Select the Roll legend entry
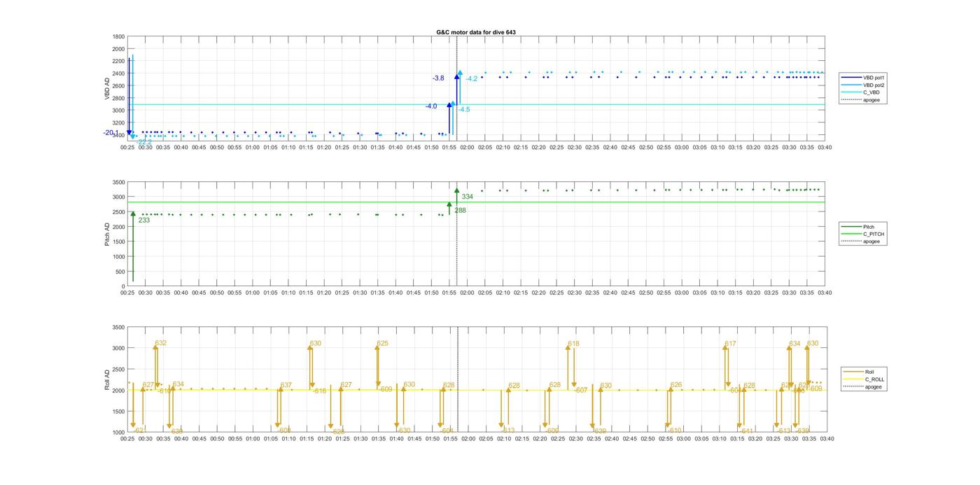The height and width of the screenshot is (485, 980). point(858,372)
